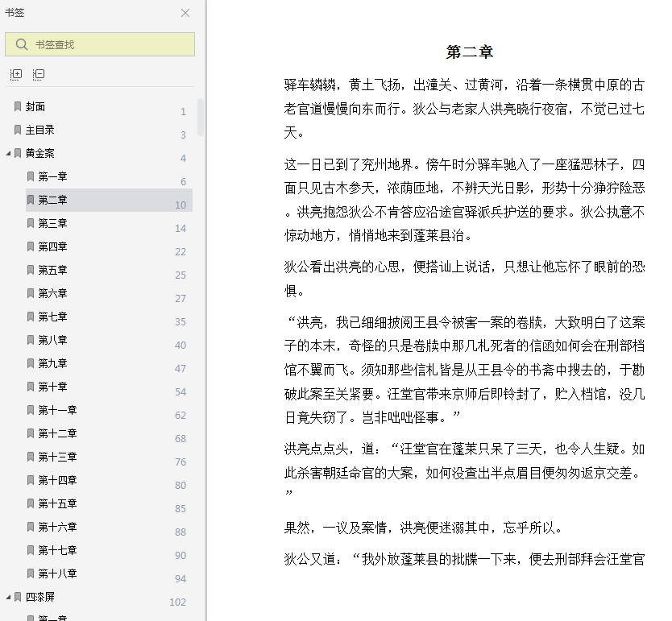Click bookmark flag icon beside 主目录
Screen dimensions: 672x621
pos(18,130)
